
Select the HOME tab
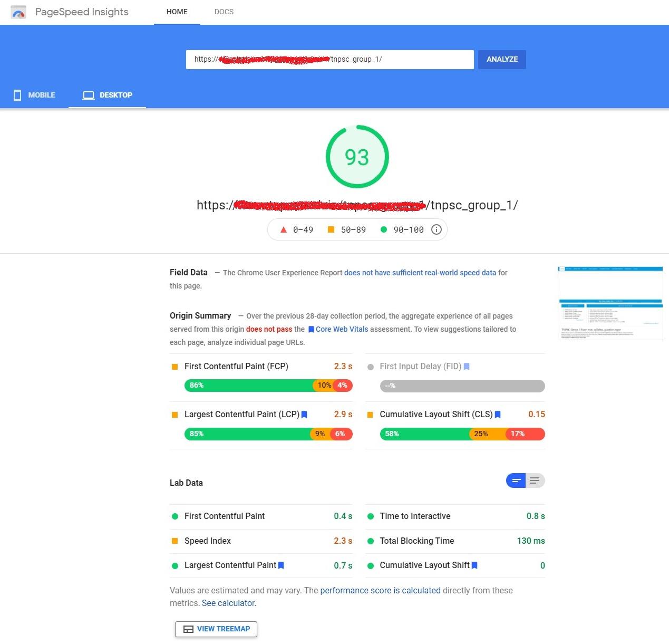point(177,12)
